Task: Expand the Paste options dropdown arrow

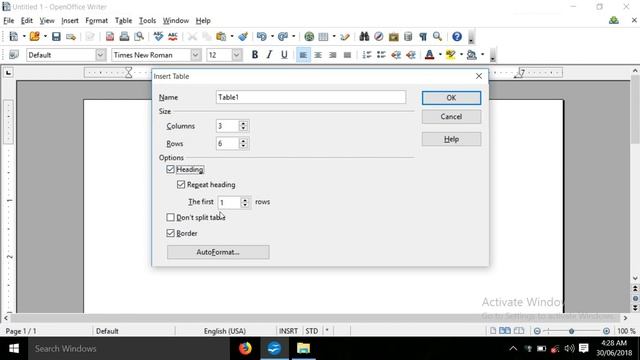Action: [x=231, y=37]
